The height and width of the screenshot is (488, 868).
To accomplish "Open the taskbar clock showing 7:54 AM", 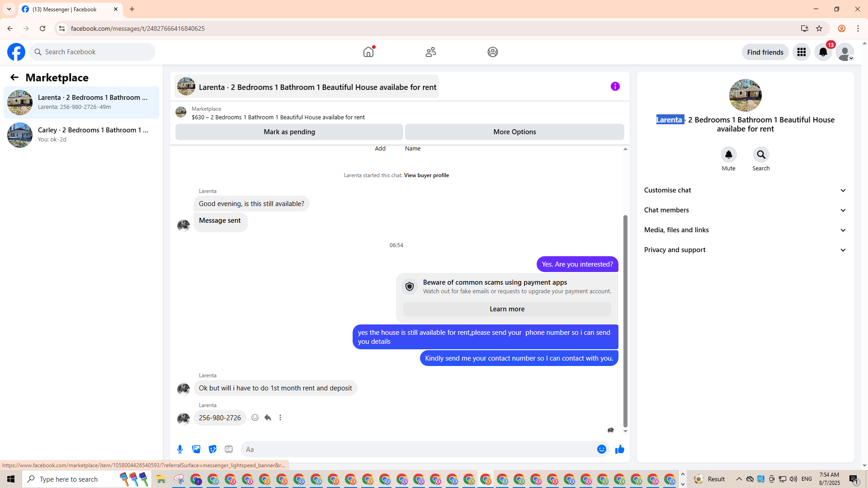I will (830, 479).
